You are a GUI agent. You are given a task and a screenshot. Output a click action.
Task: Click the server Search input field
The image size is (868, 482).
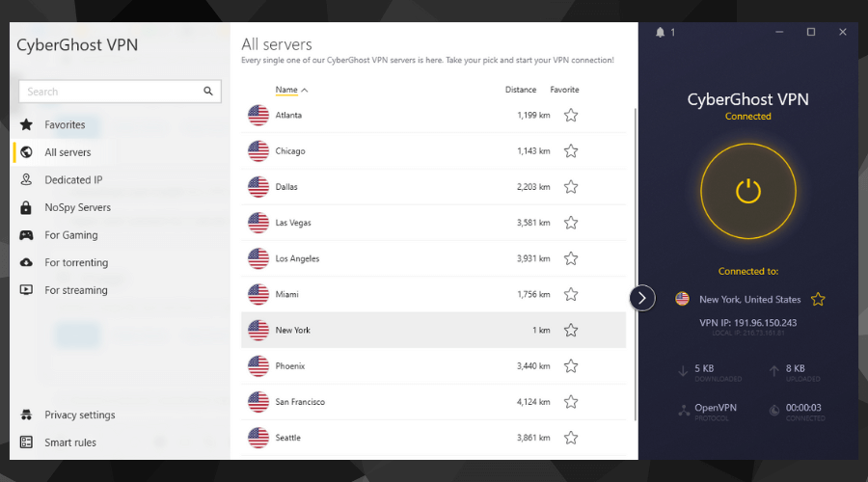coord(121,92)
